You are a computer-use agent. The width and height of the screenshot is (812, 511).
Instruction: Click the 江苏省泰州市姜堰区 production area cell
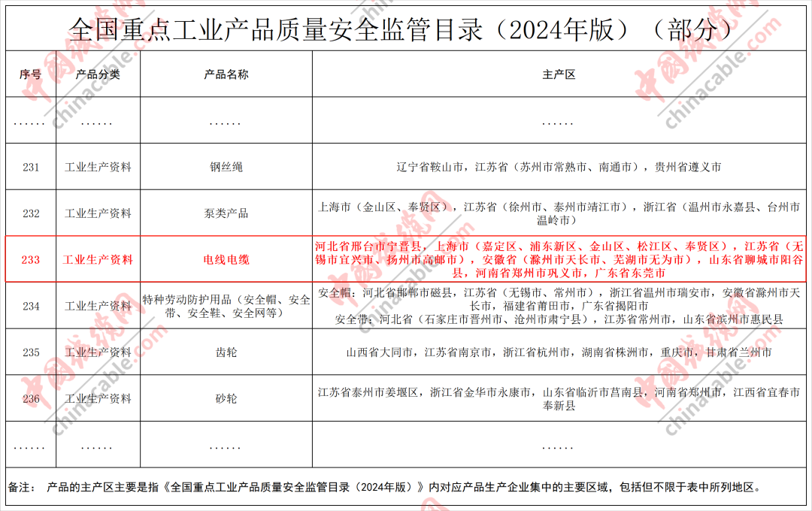pyautogui.click(x=559, y=398)
